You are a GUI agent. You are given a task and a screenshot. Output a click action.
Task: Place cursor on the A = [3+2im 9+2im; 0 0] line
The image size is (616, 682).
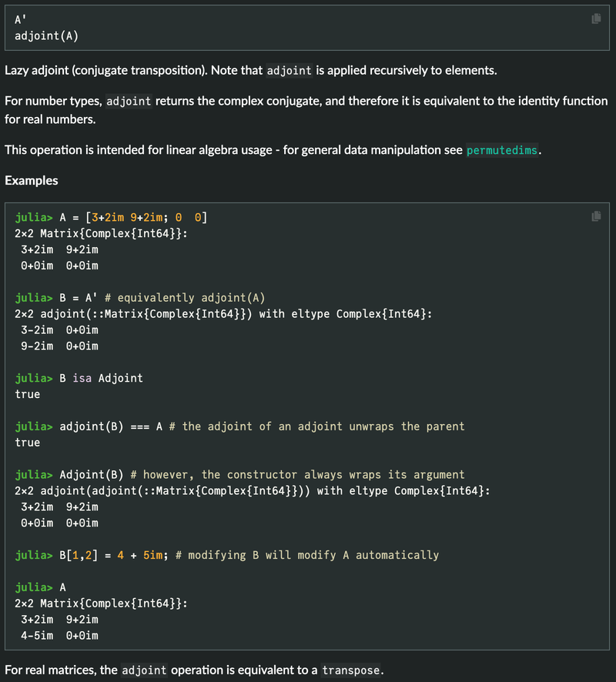point(111,218)
